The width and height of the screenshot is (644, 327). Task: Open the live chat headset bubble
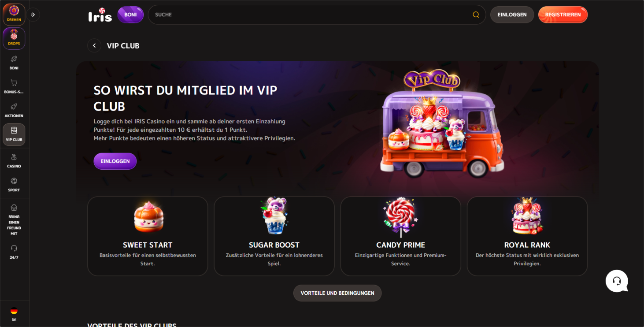click(x=617, y=281)
